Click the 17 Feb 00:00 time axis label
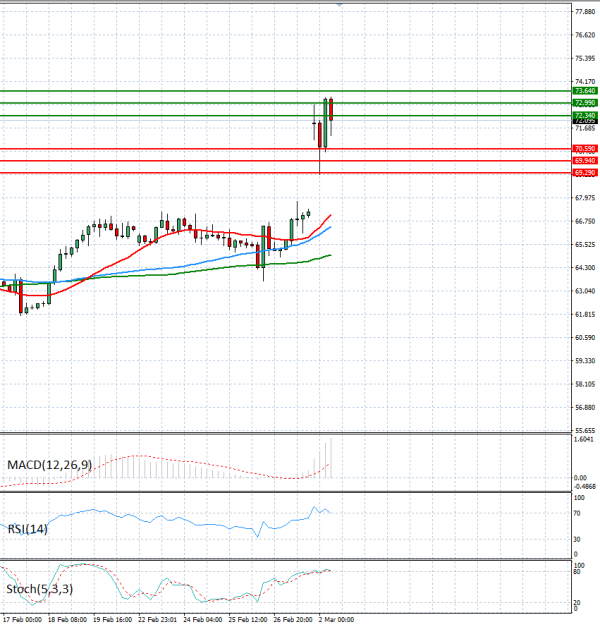This screenshot has width=600, height=627. point(21,620)
